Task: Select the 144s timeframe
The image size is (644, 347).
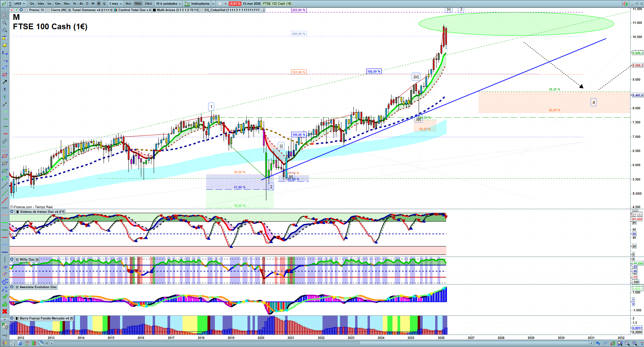Action: (x=41, y=4)
